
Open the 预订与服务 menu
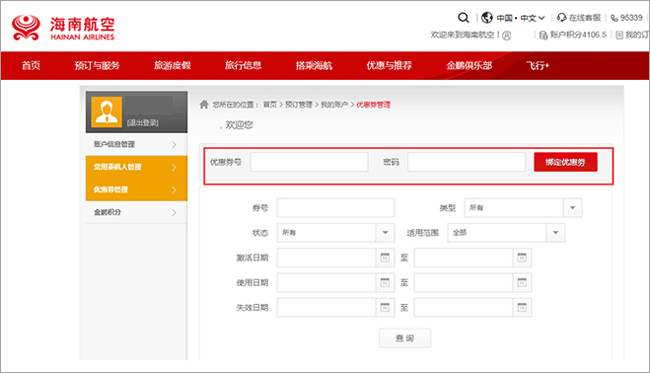coord(97,65)
